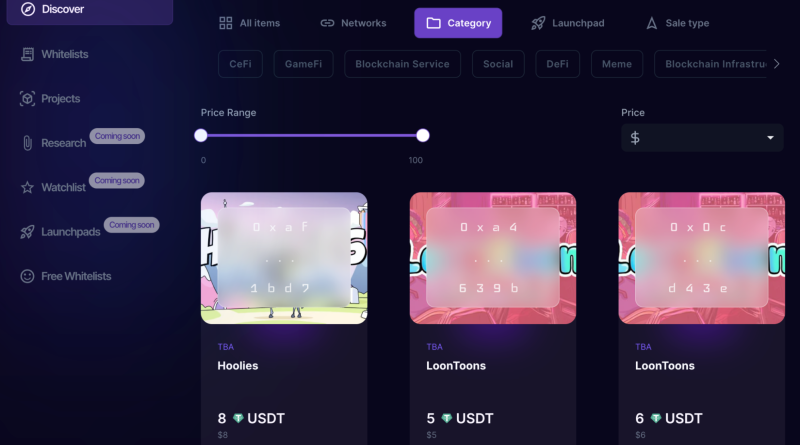Open the Hoolies project title
800x445 pixels.
pos(238,366)
